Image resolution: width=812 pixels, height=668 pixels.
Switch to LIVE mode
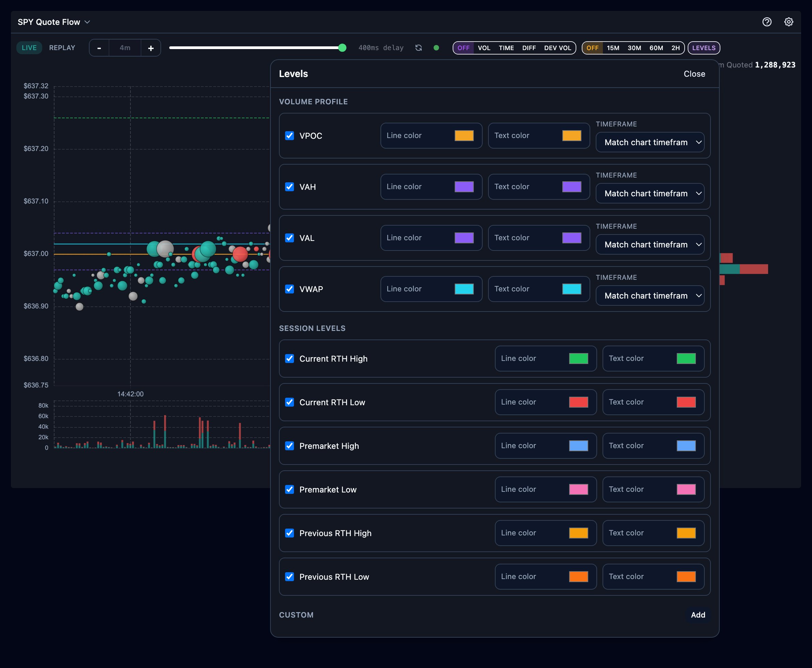tap(29, 48)
